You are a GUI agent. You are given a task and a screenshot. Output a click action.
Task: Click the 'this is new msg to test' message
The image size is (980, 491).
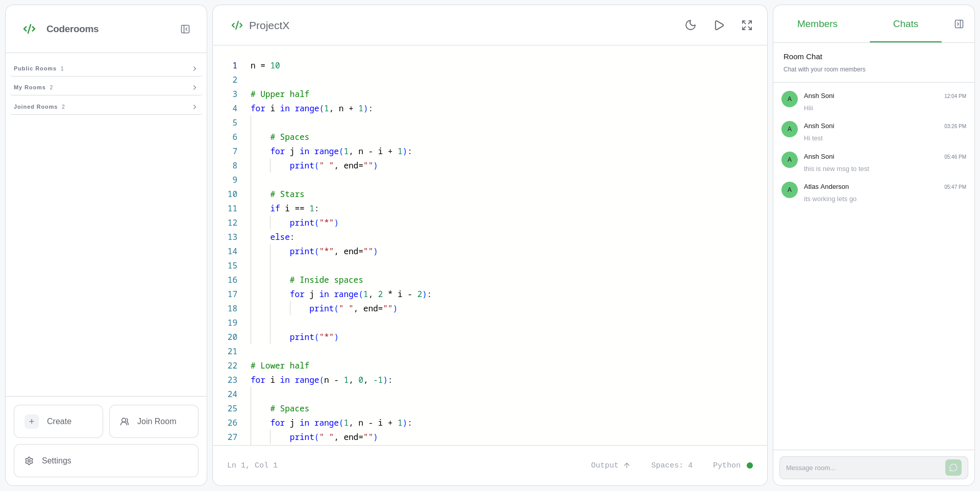836,169
